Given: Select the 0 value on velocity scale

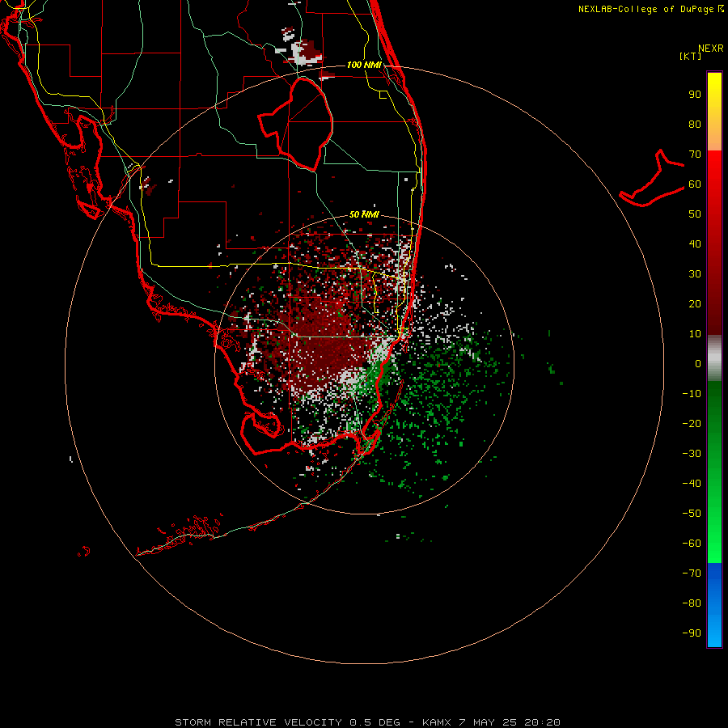Looking at the screenshot, I should point(698,363).
